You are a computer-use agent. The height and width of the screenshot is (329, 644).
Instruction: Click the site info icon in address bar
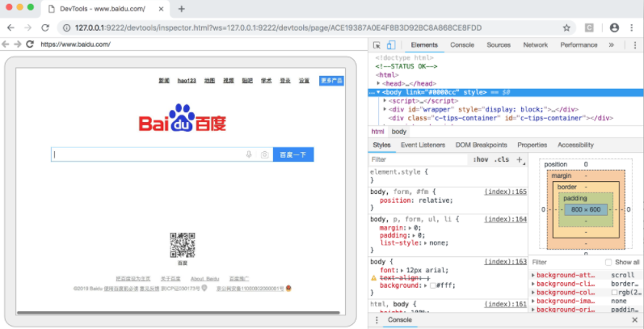pos(66,28)
